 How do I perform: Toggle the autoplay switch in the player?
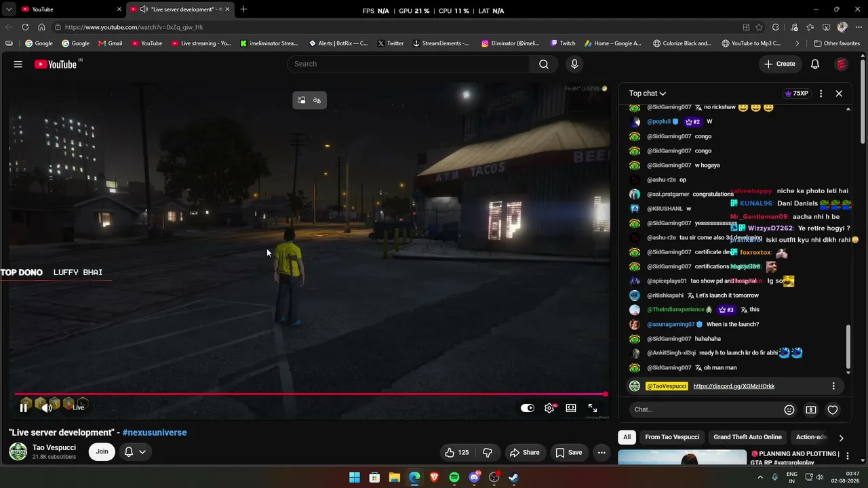[527, 408]
